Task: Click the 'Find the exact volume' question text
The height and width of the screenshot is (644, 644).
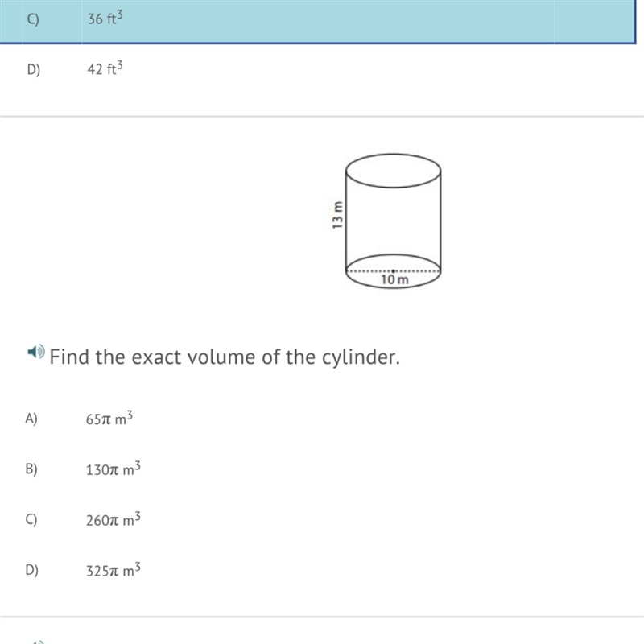Action: (225, 357)
